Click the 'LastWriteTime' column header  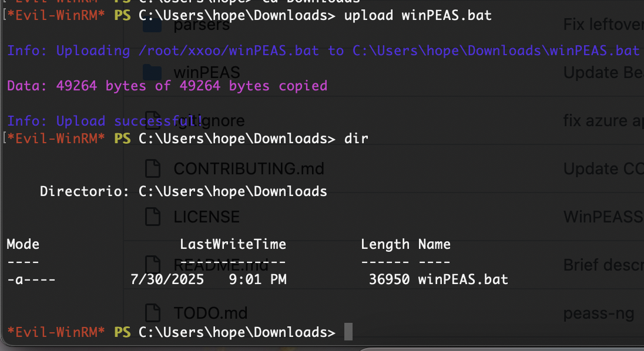tap(233, 244)
